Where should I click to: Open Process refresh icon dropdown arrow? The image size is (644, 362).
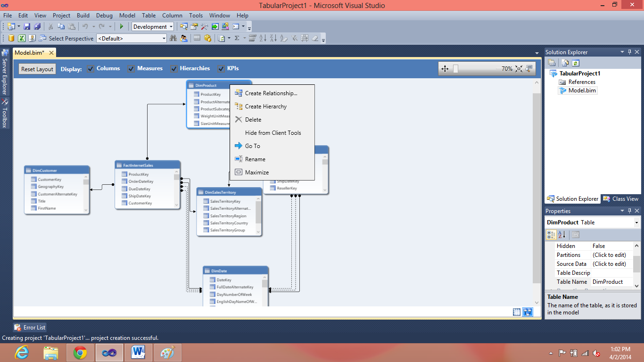pos(229,38)
